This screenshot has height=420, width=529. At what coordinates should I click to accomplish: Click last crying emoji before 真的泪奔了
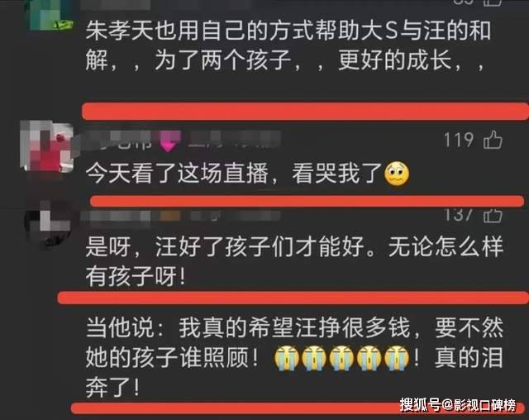pyautogui.click(x=397, y=358)
